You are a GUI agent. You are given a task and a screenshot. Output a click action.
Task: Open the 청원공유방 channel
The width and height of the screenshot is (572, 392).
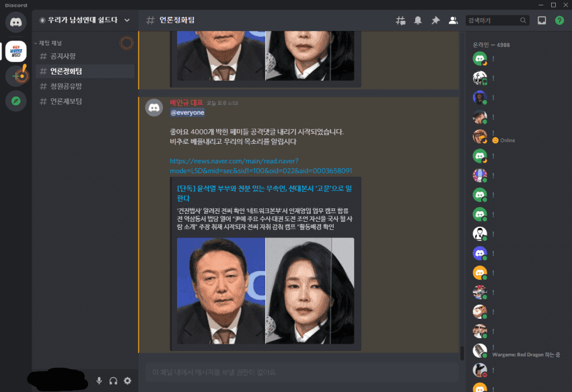point(85,86)
